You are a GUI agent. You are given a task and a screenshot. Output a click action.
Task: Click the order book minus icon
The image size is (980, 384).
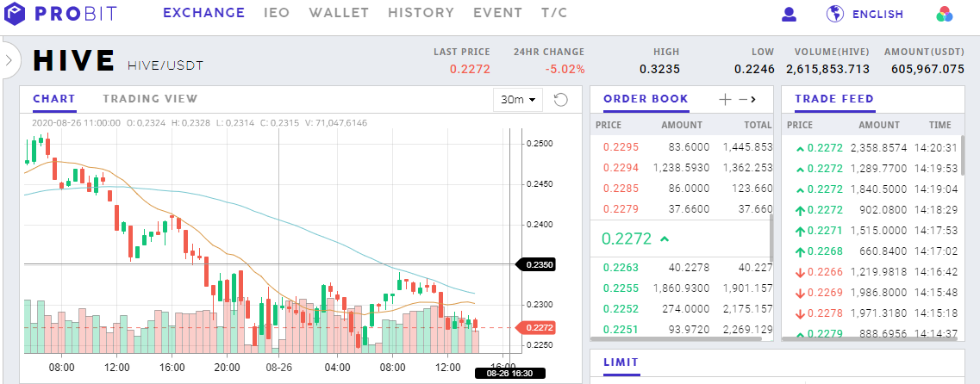(742, 99)
